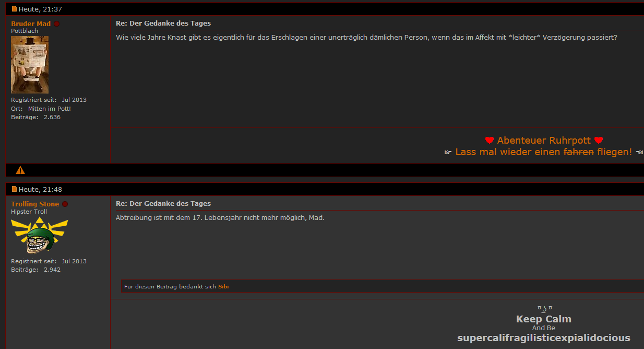Click the second post title Re: Der Gedanke des Tages
644x349 pixels.
tap(163, 204)
